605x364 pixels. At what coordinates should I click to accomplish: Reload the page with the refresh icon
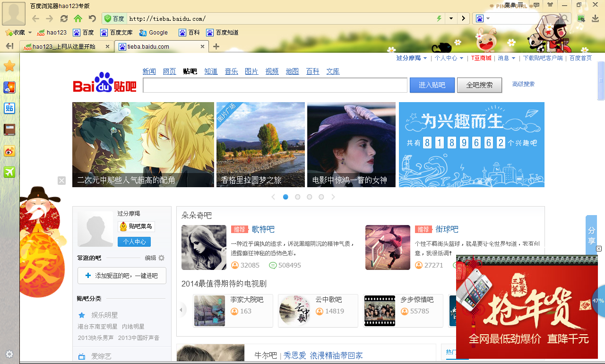[x=64, y=18]
